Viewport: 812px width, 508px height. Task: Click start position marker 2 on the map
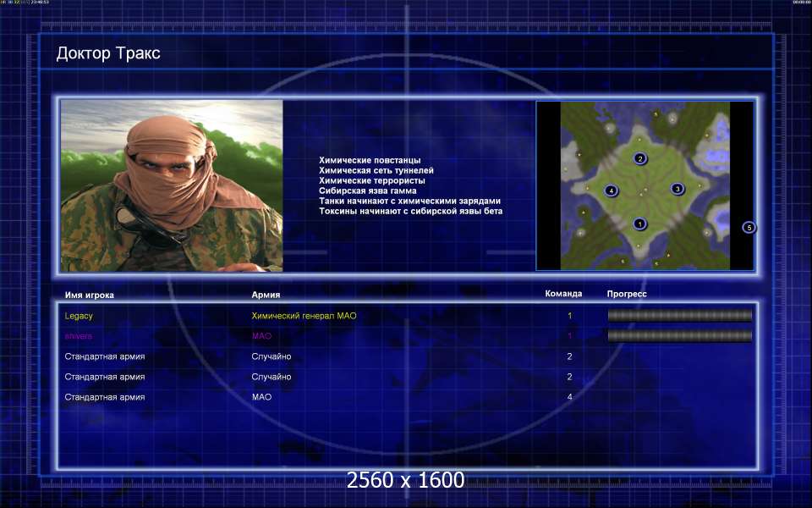point(640,158)
